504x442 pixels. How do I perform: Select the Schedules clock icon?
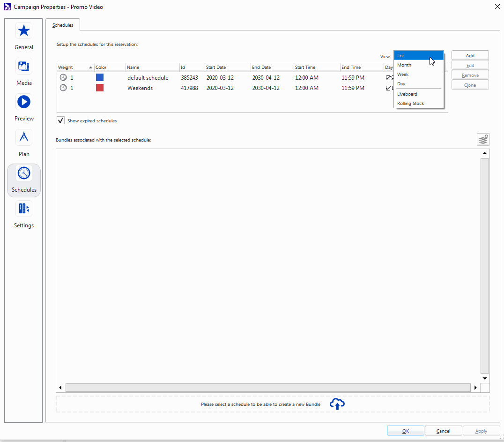pyautogui.click(x=24, y=173)
